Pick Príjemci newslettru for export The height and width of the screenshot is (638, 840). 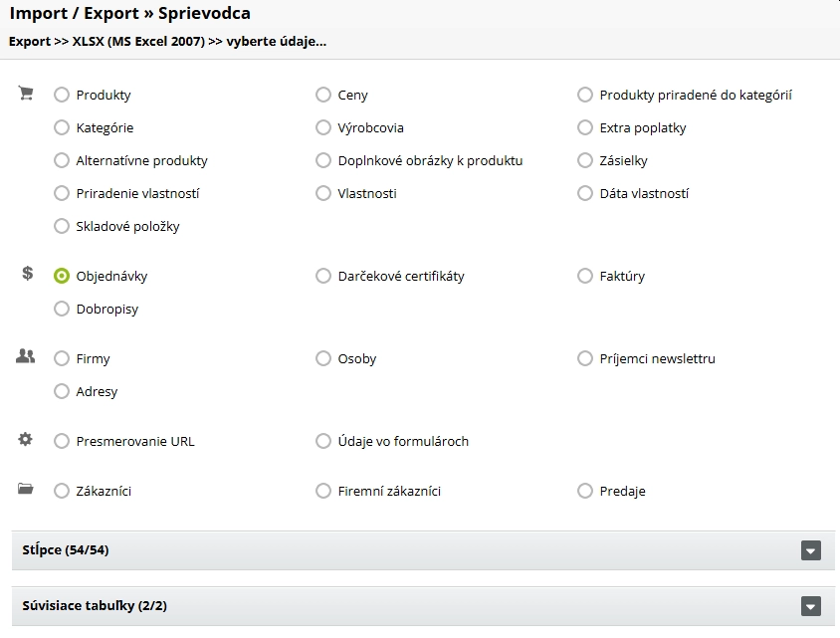pyautogui.click(x=585, y=358)
